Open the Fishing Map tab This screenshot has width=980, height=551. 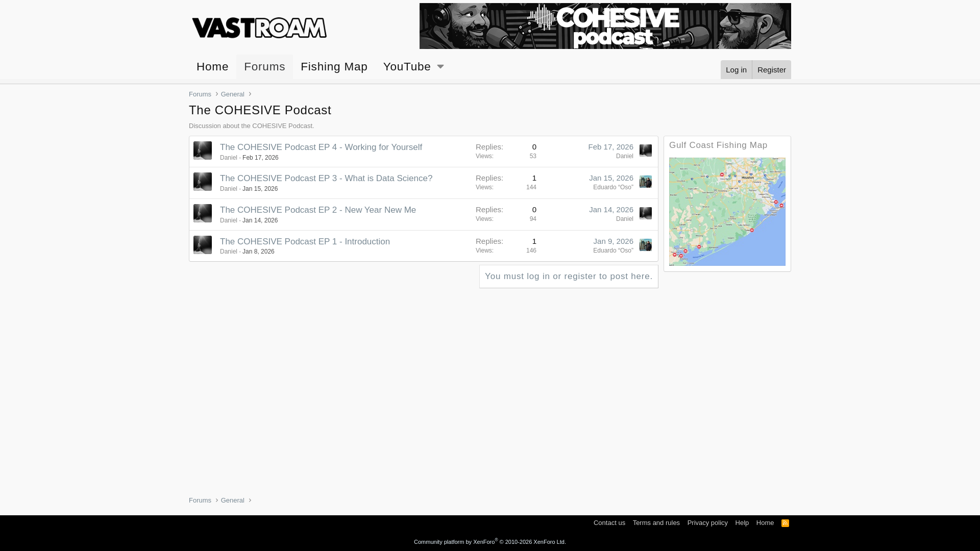[334, 67]
